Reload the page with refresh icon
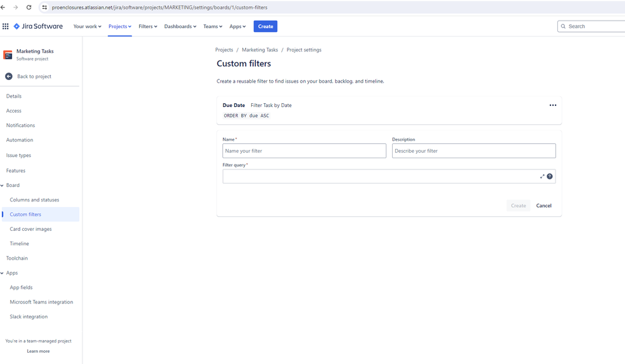 (x=29, y=7)
